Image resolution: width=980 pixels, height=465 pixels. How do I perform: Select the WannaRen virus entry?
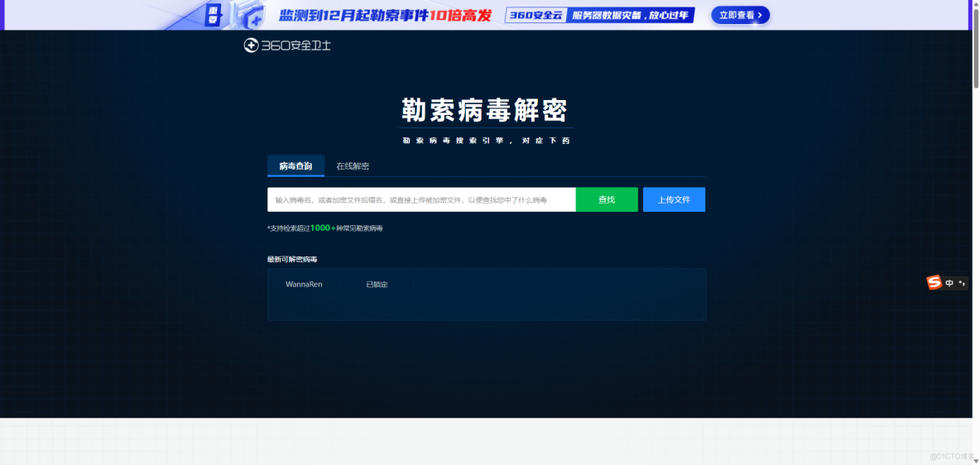pyautogui.click(x=304, y=285)
